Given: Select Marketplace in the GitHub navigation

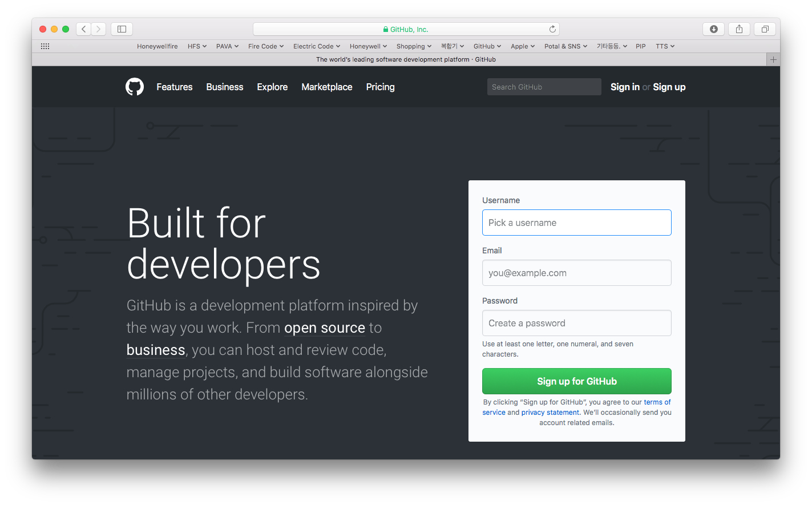Looking at the screenshot, I should [326, 87].
